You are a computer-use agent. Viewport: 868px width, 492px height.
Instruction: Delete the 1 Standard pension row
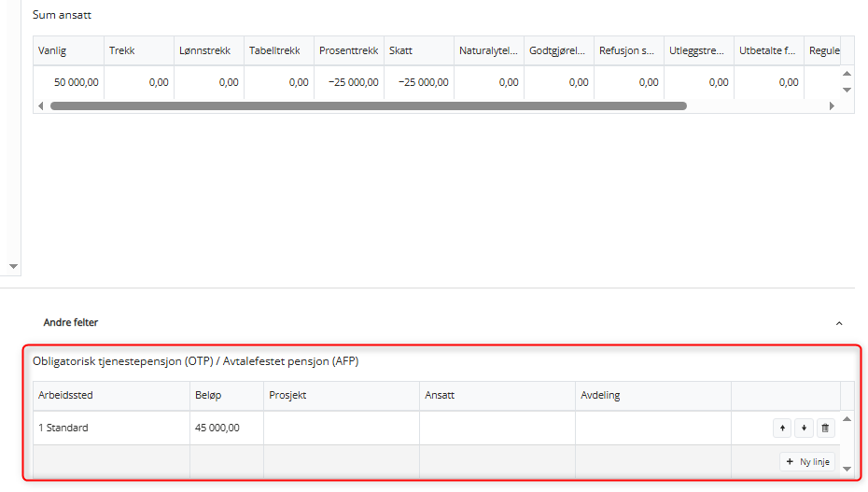click(825, 428)
